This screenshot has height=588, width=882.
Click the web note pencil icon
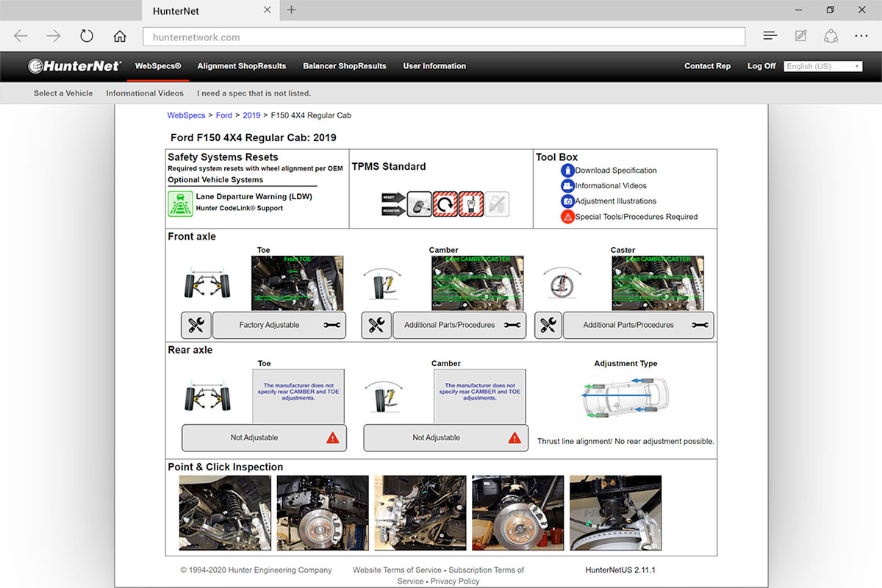click(x=800, y=36)
